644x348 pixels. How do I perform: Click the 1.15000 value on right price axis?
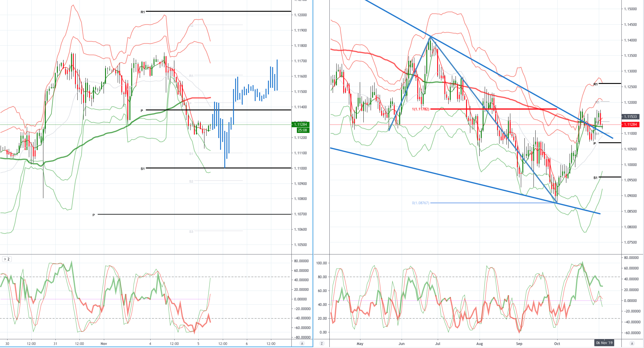click(x=630, y=9)
